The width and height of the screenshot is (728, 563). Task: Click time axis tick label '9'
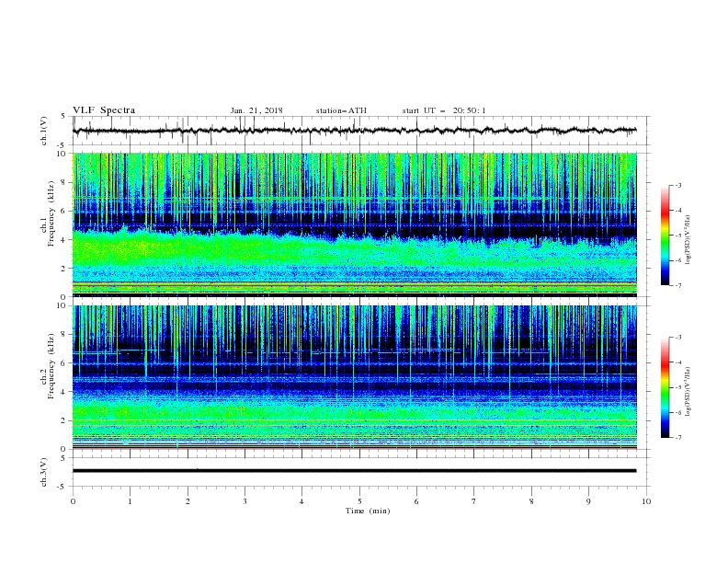588,501
